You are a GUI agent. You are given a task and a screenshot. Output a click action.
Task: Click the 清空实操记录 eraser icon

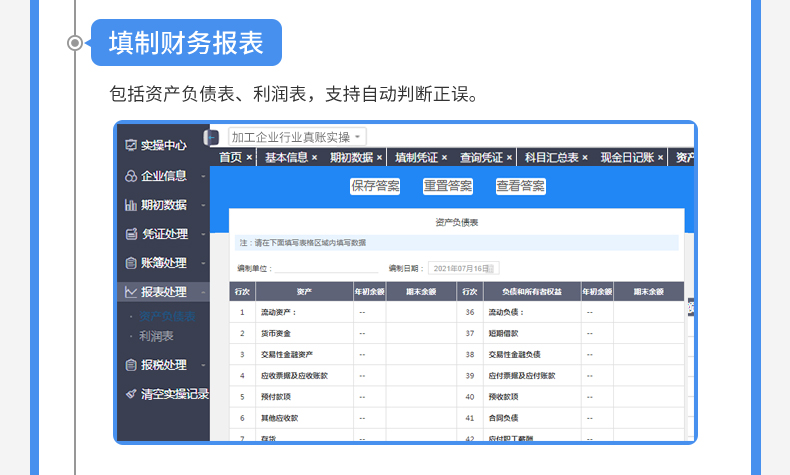click(x=130, y=394)
